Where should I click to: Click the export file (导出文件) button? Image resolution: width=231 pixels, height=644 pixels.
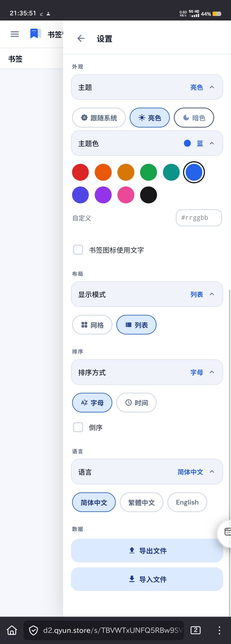pyautogui.click(x=147, y=550)
